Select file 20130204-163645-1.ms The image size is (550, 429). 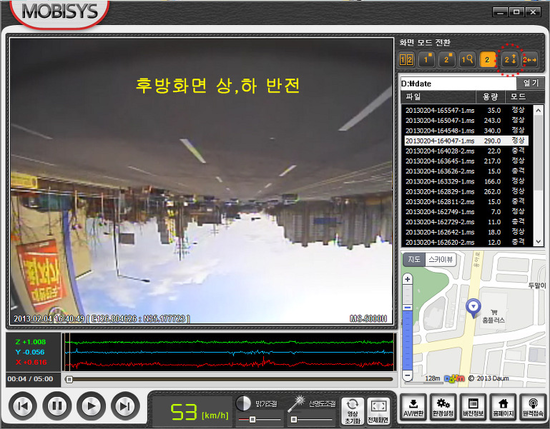coord(467,161)
